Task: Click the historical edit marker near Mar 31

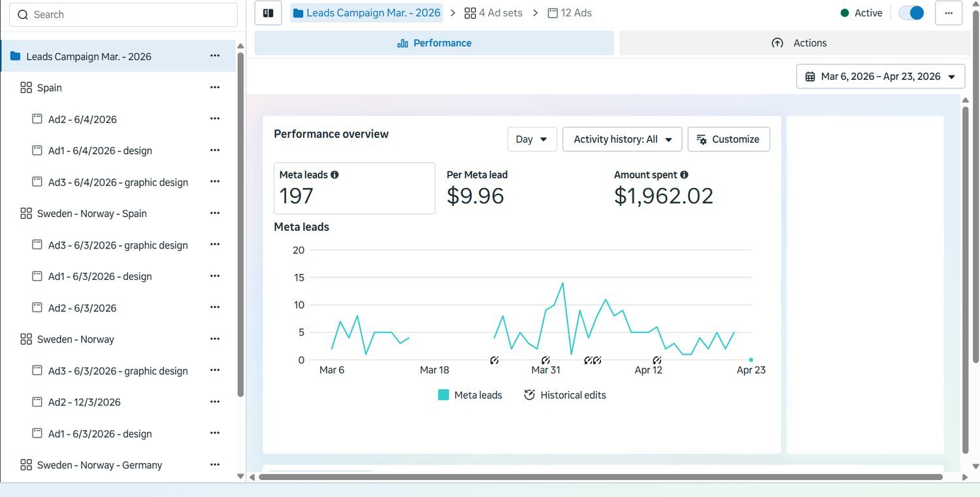Action: tap(546, 360)
